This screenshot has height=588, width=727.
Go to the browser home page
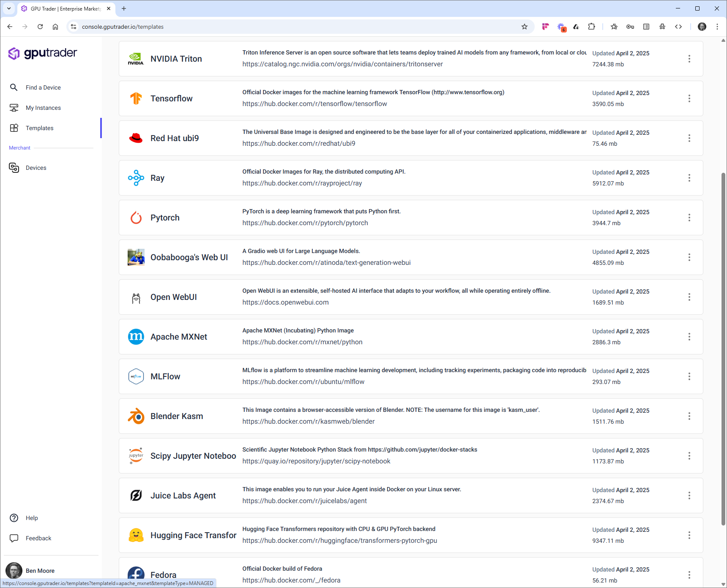tap(55, 27)
